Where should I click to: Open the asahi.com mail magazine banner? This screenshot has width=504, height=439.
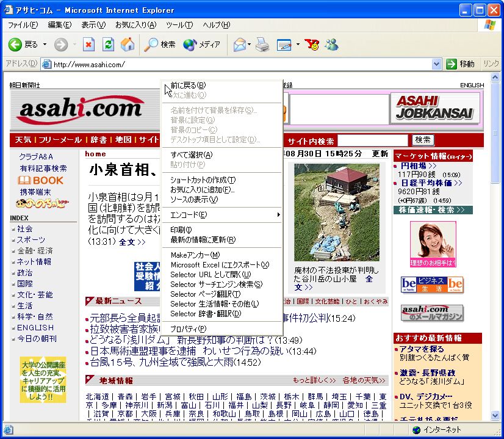(433, 313)
